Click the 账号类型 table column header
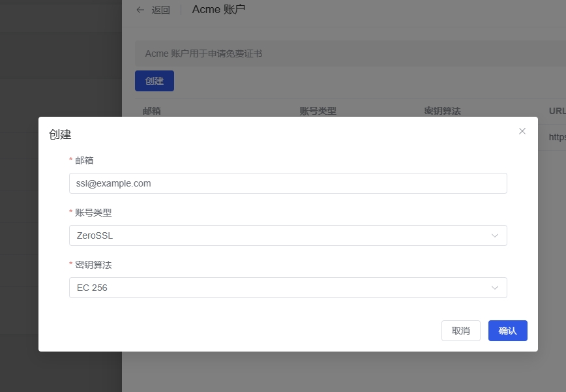This screenshot has width=566, height=392. click(318, 111)
